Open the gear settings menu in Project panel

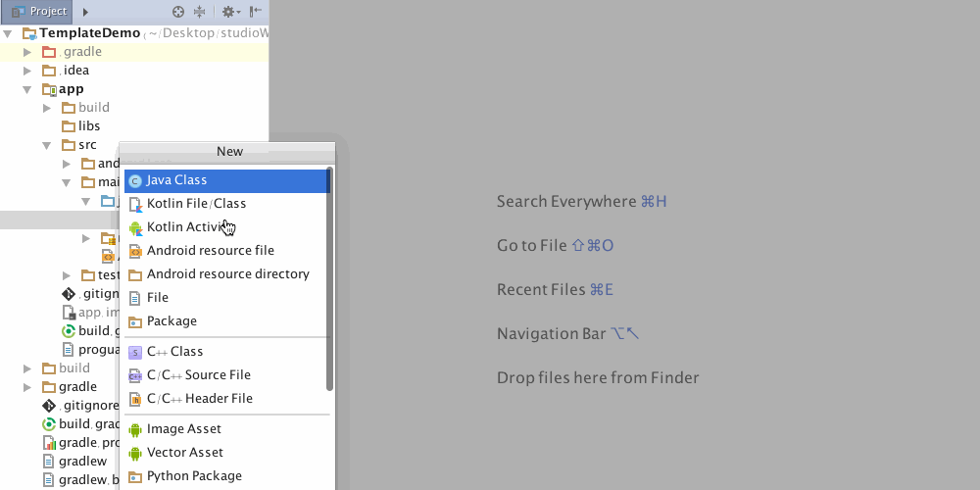(x=230, y=11)
